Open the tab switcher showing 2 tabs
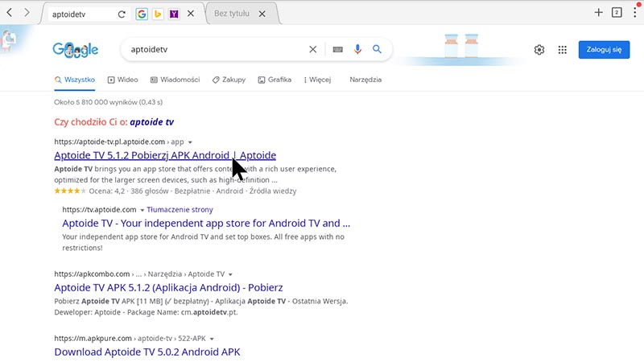 pyautogui.click(x=617, y=13)
